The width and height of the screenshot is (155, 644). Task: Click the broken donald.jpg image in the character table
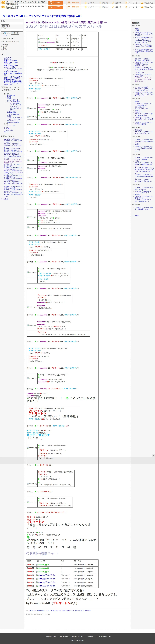(43, 39)
